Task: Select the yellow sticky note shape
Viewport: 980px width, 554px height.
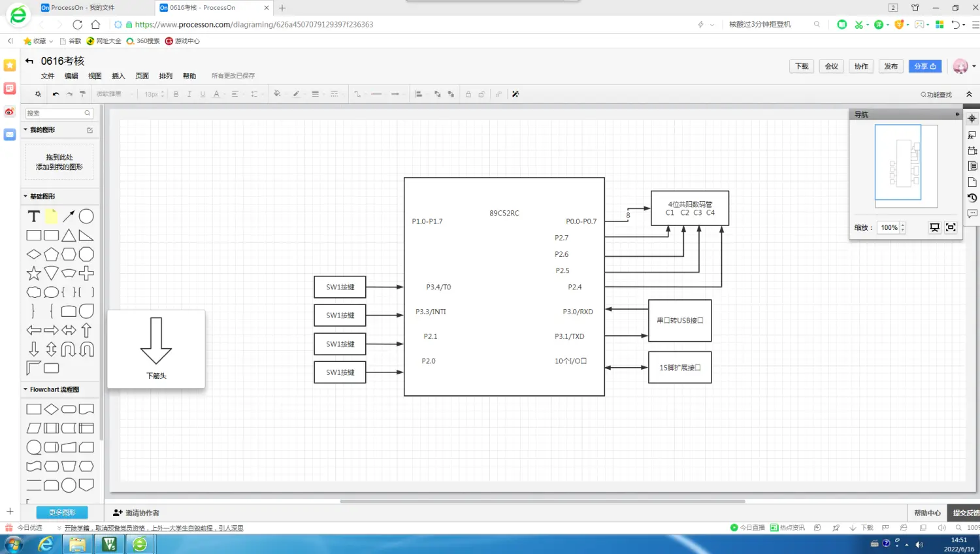Action: pyautogui.click(x=51, y=216)
